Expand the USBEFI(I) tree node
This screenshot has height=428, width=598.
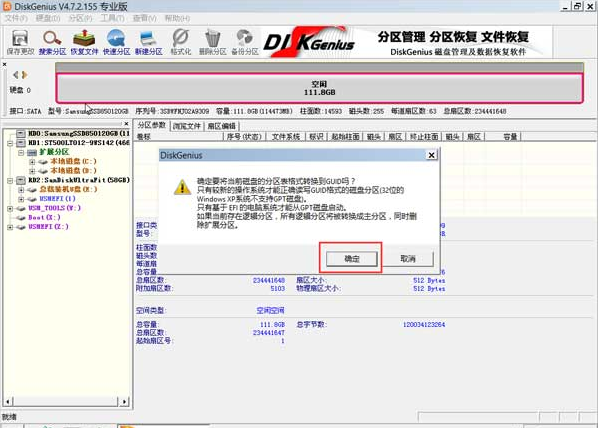(21, 199)
